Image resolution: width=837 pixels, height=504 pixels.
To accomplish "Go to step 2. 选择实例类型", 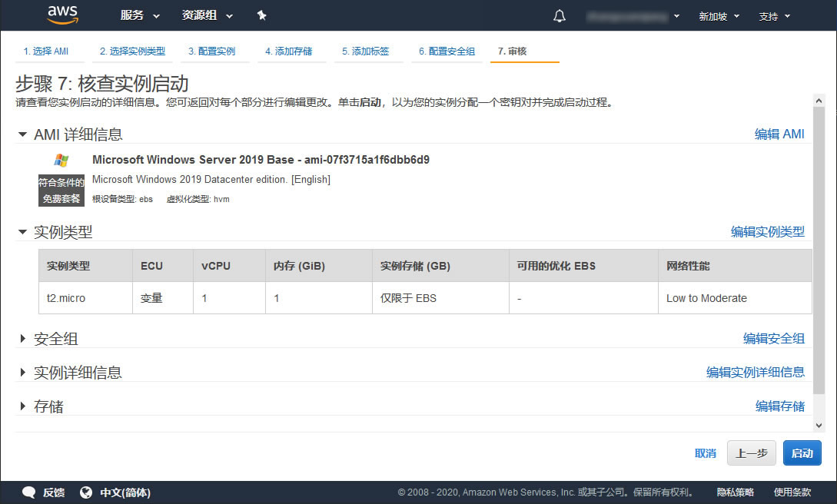I will pos(132,51).
